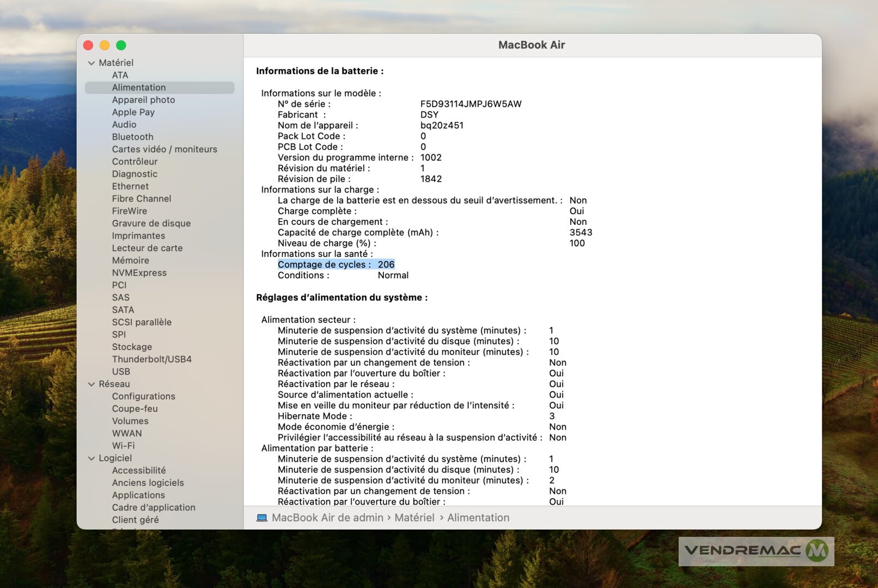The image size is (878, 588).
Task: Click the yellow minimize window button
Action: pyautogui.click(x=105, y=45)
